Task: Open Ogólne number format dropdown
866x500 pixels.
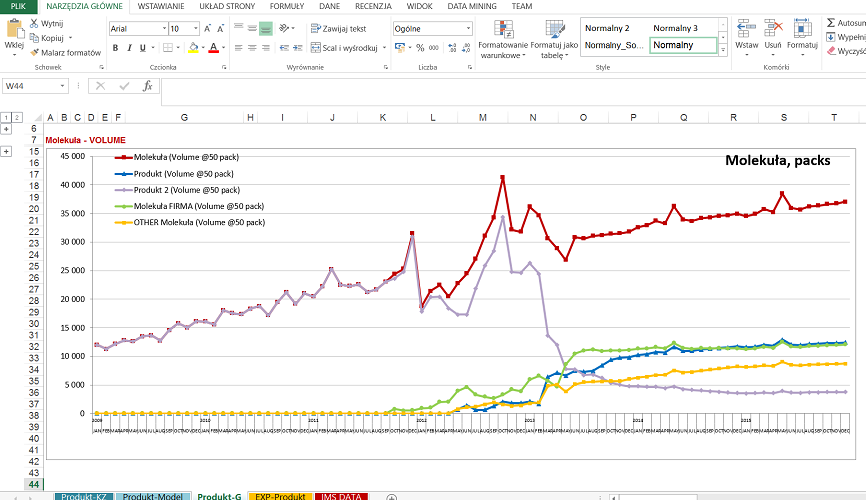Action: [468, 29]
